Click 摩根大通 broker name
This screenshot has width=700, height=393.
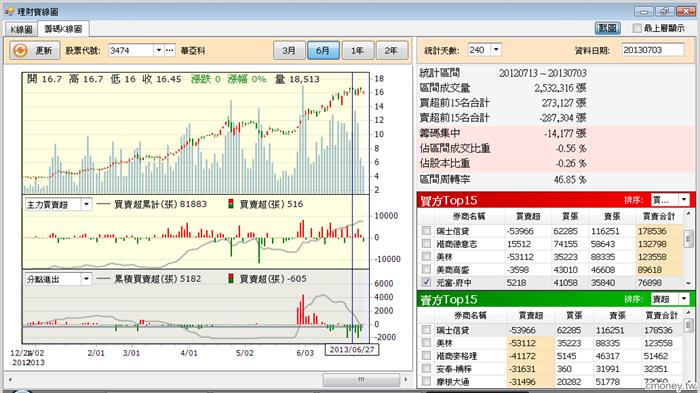pyautogui.click(x=453, y=382)
